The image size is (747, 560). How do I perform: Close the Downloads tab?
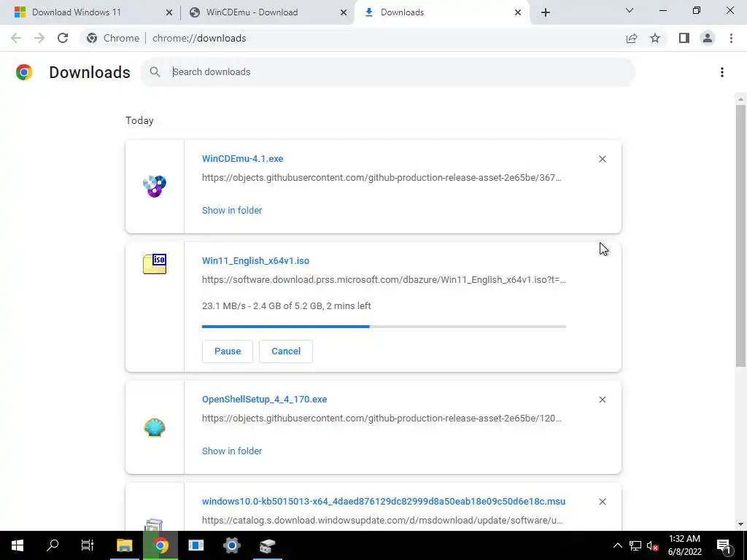pos(518,12)
